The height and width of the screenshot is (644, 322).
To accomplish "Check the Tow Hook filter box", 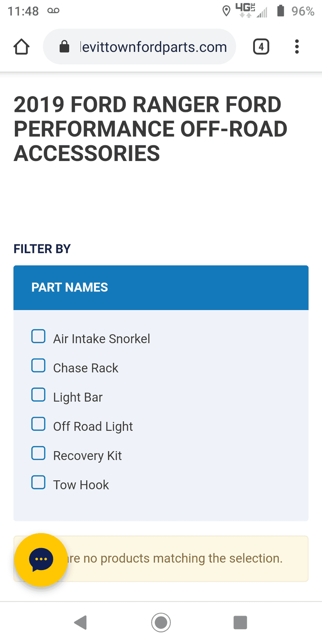I will point(38,482).
